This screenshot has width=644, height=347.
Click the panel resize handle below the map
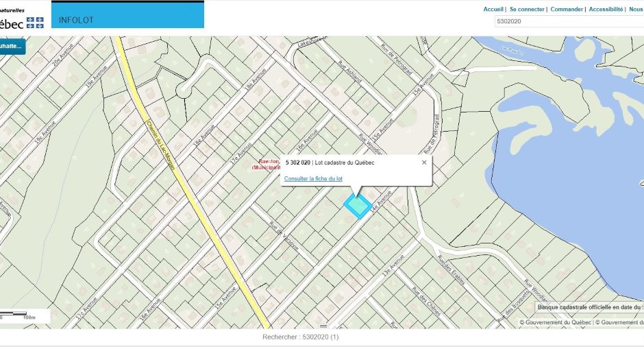(323, 326)
